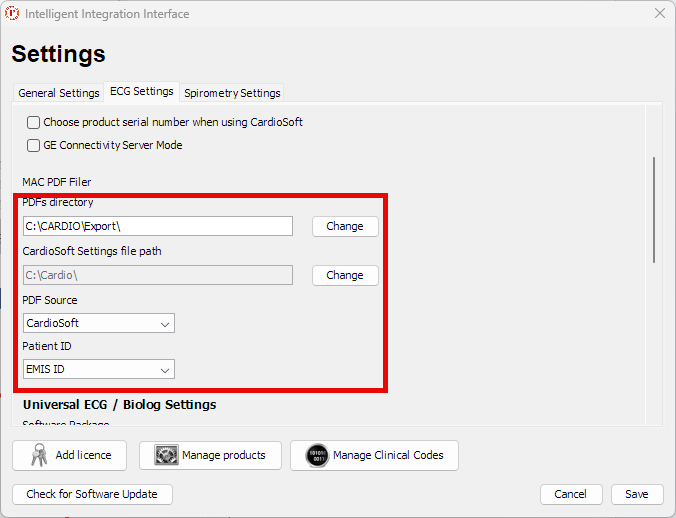The height and width of the screenshot is (518, 676).
Task: Change the PDFs directory path
Action: [x=344, y=226]
